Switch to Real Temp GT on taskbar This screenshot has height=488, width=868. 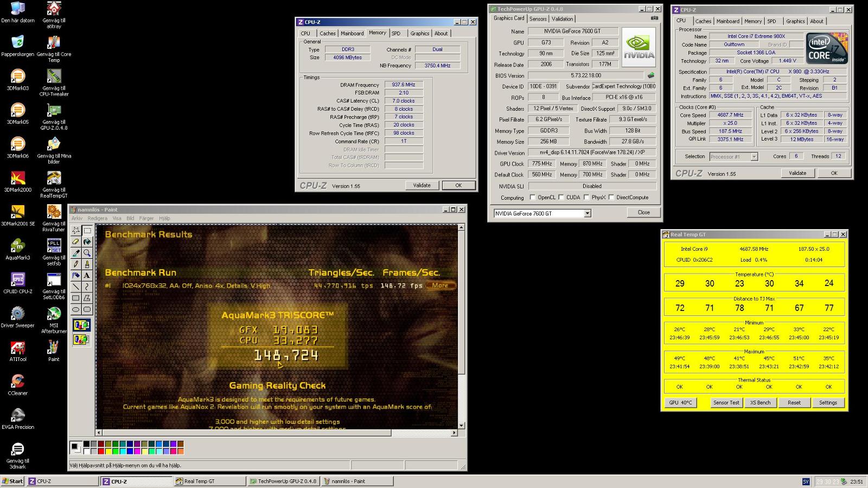tap(210, 481)
